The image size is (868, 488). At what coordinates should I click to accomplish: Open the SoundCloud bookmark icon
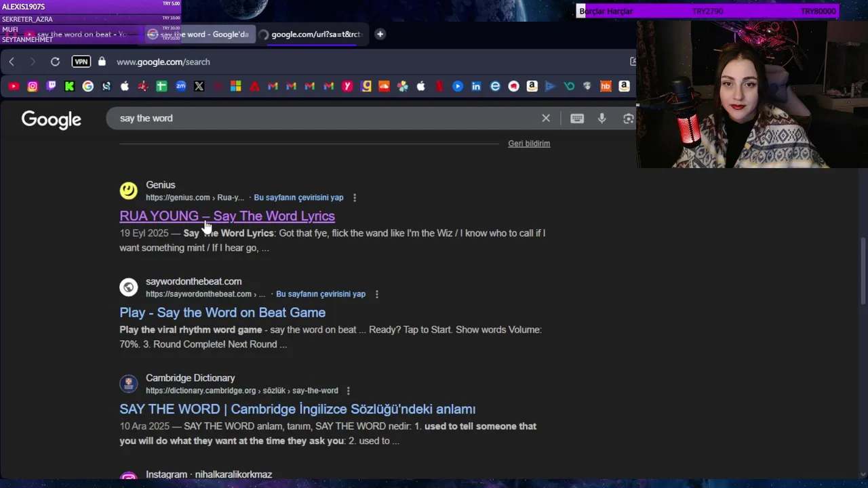384,86
